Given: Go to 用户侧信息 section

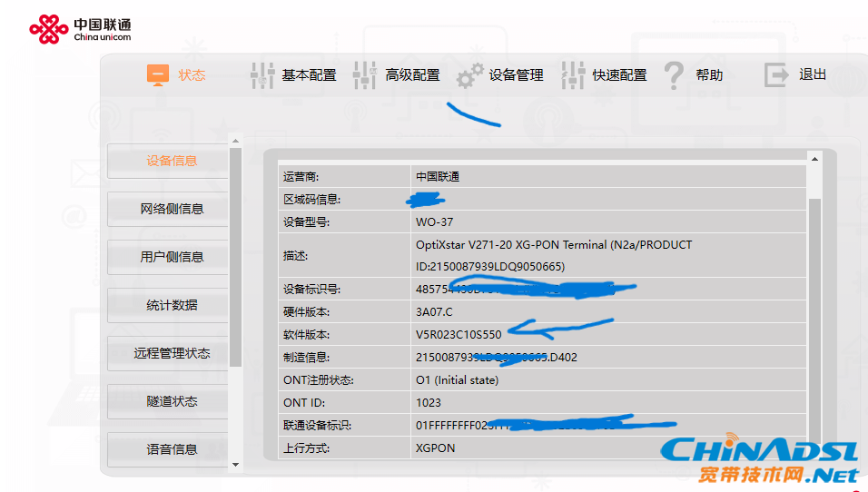Looking at the screenshot, I should (172, 257).
